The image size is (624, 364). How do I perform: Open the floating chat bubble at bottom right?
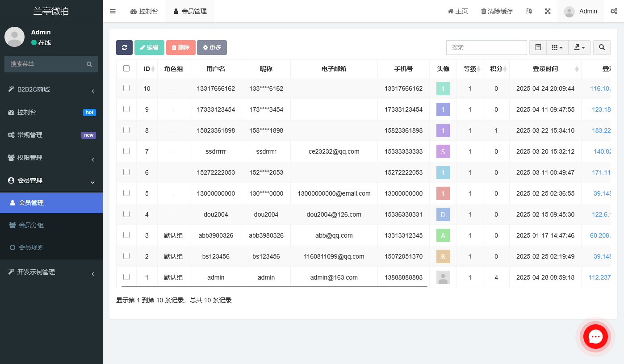(595, 337)
